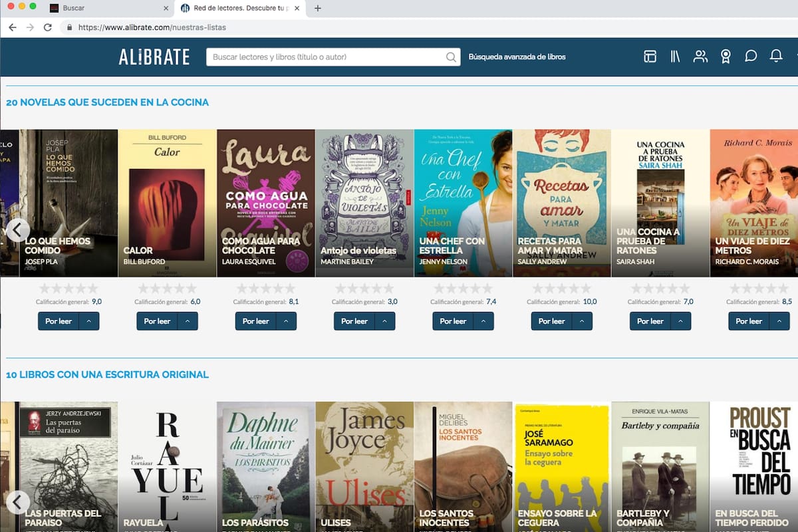Click the Alibrate logo
798x532 pixels.
point(154,57)
